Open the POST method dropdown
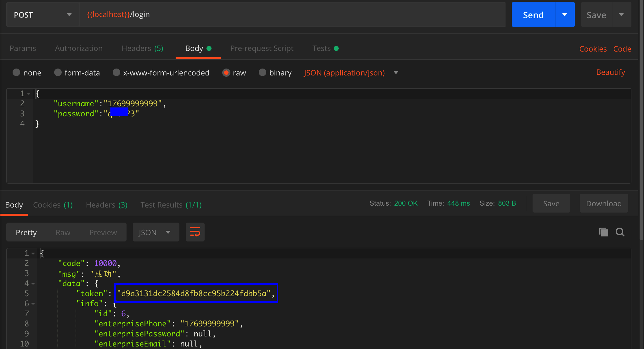The height and width of the screenshot is (349, 644). [43, 15]
